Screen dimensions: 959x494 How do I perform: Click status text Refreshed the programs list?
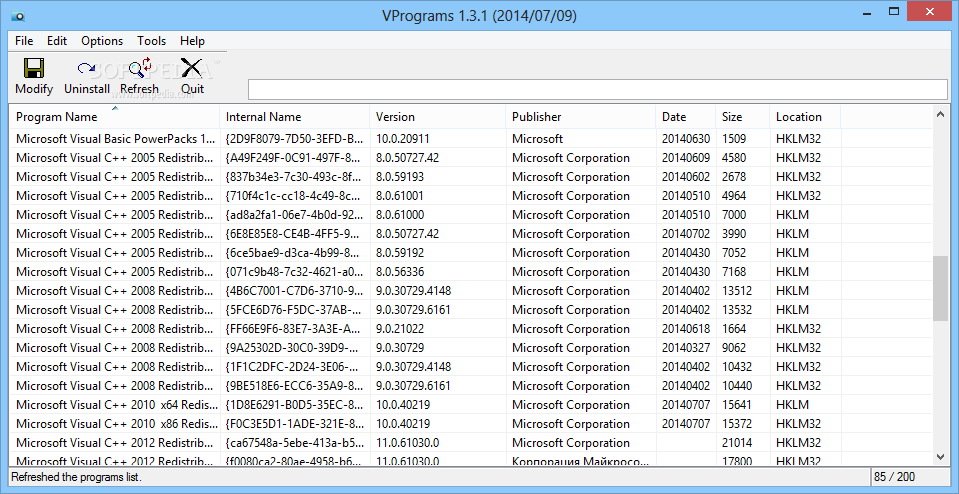[x=76, y=477]
